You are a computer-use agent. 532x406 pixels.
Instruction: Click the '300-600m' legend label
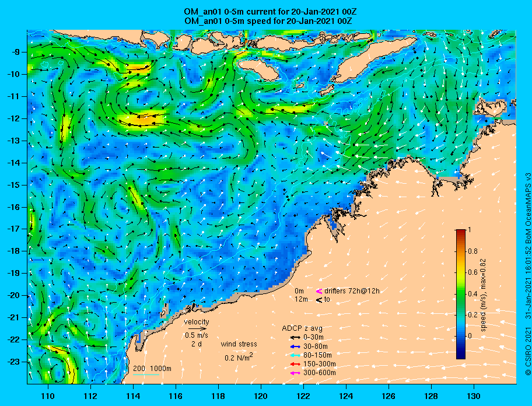pos(319,373)
